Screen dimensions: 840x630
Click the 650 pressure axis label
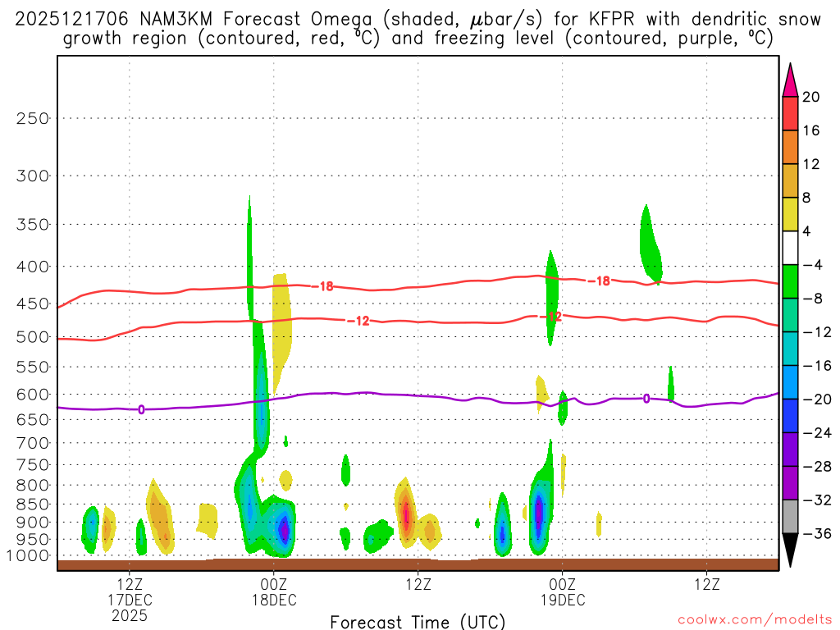[x=33, y=419]
